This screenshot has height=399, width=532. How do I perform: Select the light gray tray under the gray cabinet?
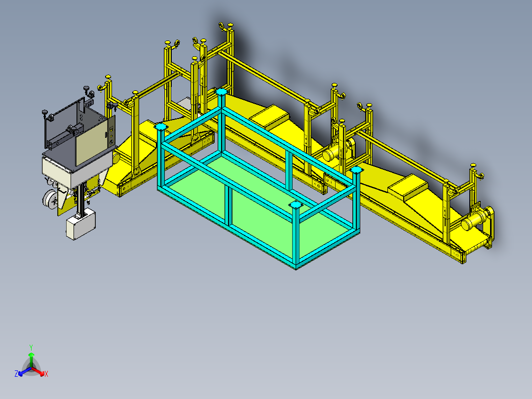pyautogui.click(x=77, y=168)
